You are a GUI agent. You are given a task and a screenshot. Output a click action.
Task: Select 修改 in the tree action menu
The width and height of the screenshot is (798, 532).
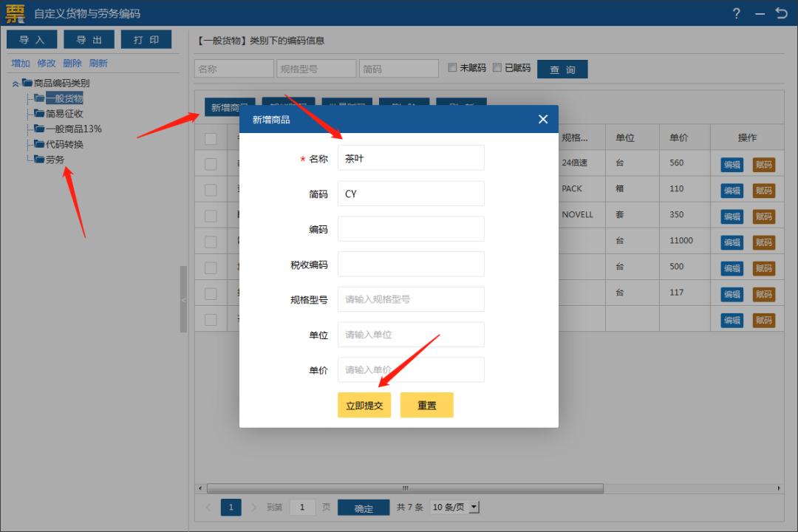(47, 63)
